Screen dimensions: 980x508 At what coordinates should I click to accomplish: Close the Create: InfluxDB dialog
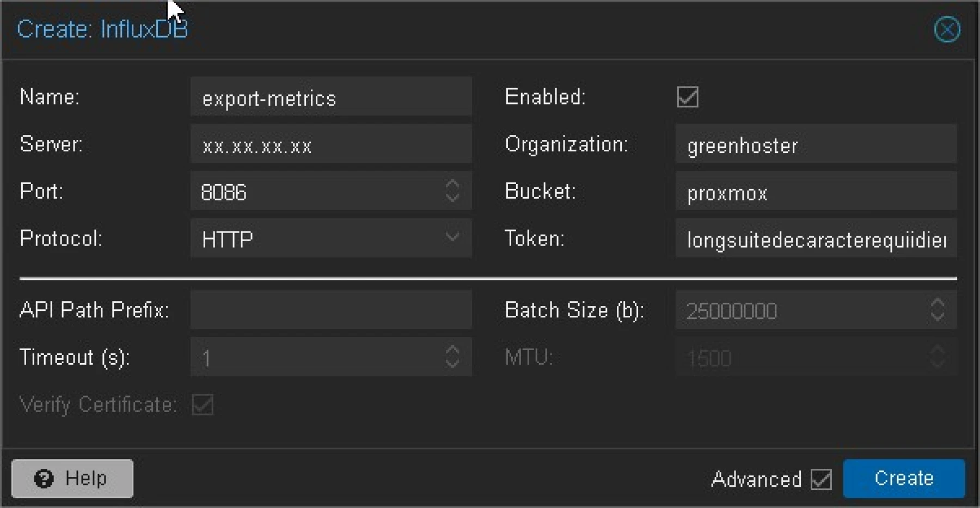947,29
